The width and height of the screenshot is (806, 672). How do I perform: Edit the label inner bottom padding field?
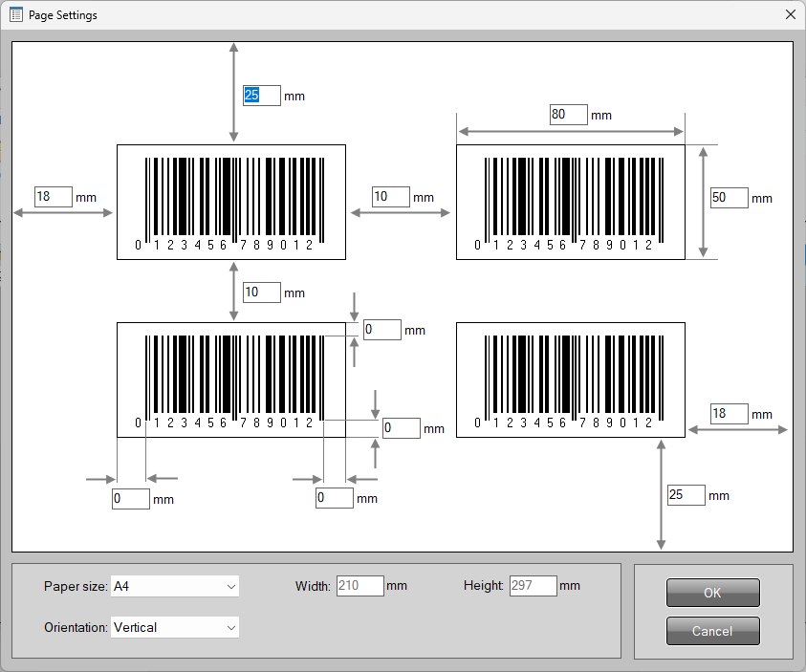[x=402, y=428]
